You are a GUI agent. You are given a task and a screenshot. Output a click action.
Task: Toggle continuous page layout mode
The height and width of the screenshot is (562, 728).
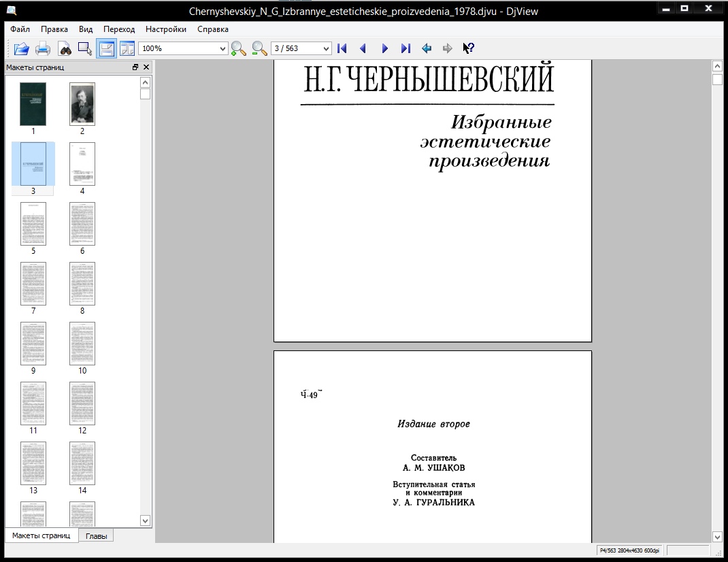coord(106,48)
